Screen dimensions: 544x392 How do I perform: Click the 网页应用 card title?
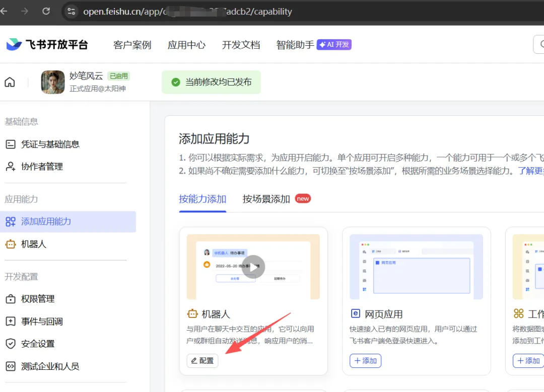coord(383,315)
